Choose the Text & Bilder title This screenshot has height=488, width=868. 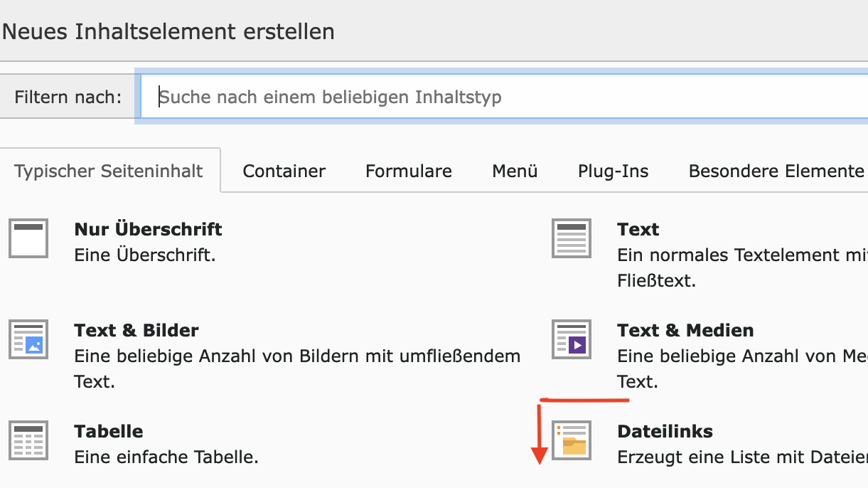[136, 330]
